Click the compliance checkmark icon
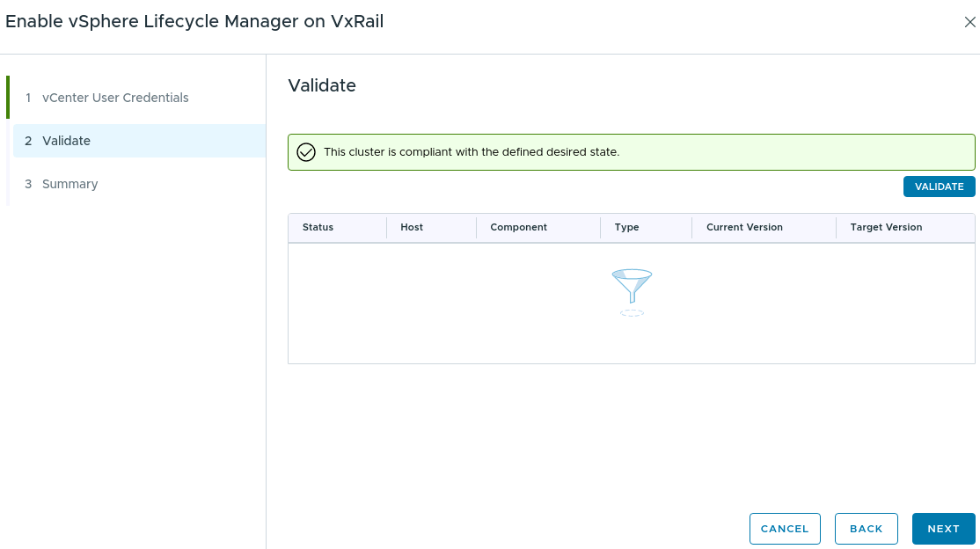The image size is (980, 549). point(305,151)
